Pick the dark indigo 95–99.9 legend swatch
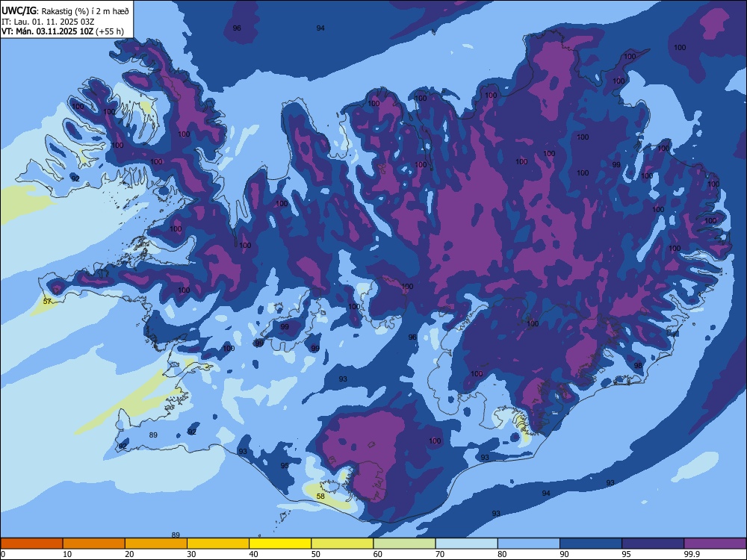This screenshot has height=560, width=747. coord(653,544)
